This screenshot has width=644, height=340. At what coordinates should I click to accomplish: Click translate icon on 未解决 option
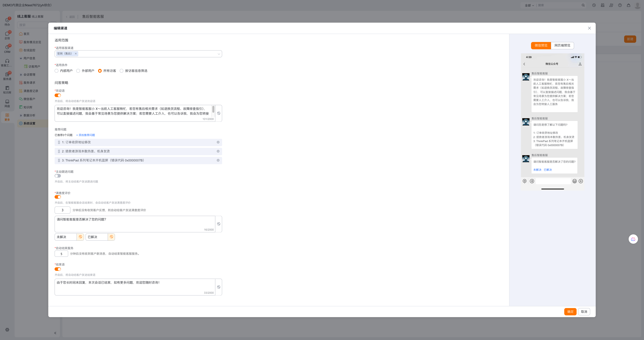click(x=80, y=237)
